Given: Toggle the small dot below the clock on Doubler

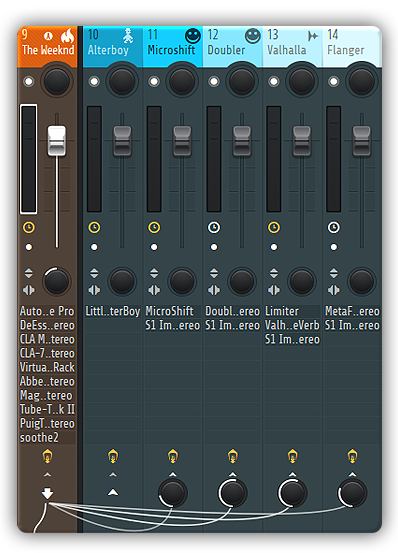Looking at the screenshot, I should [214, 247].
